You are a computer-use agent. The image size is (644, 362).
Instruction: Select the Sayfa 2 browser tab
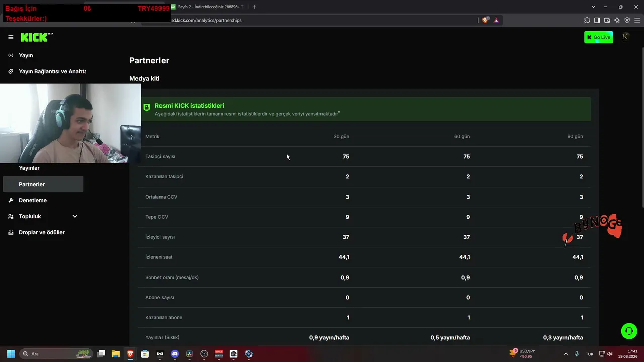pyautogui.click(x=208, y=7)
